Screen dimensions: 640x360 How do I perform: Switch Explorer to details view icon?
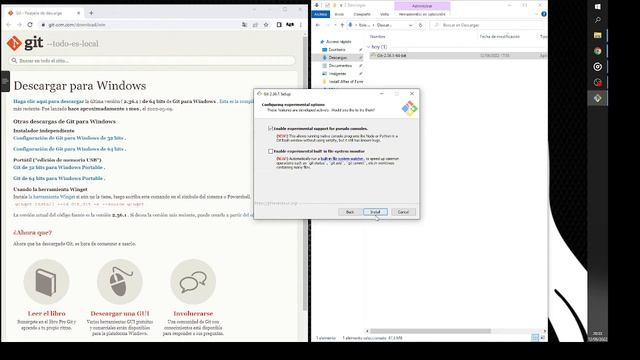click(535, 337)
